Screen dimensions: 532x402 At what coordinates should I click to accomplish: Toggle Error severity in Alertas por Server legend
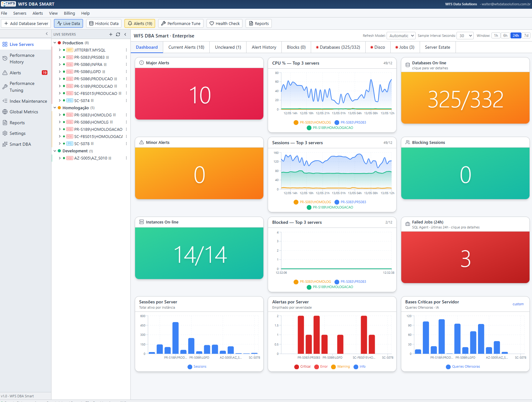321,367
